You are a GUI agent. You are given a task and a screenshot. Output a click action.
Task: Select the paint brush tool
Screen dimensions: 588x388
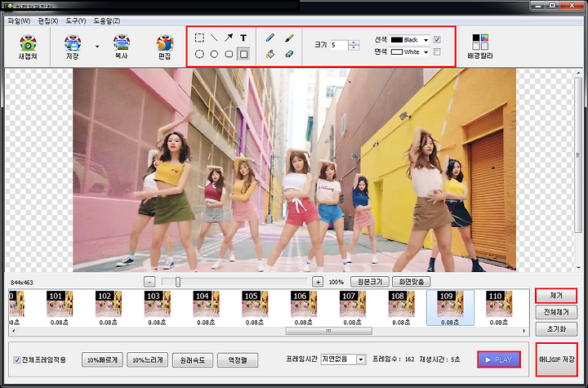[x=289, y=38]
